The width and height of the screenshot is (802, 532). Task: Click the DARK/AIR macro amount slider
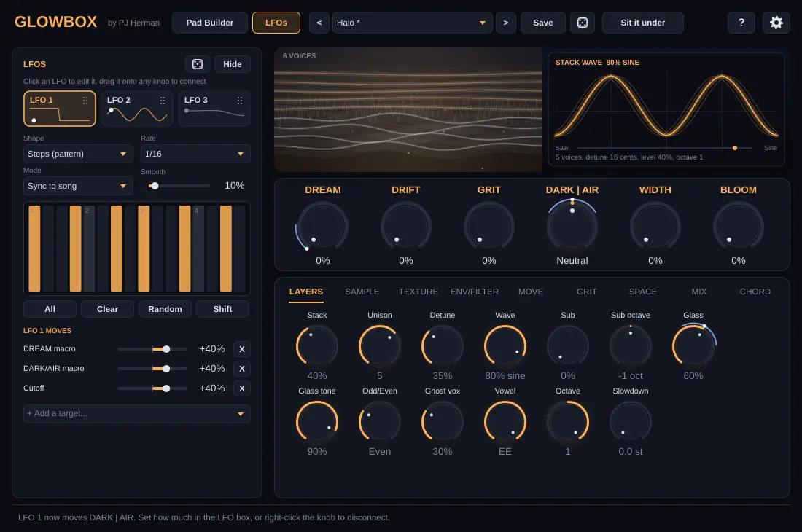click(152, 369)
